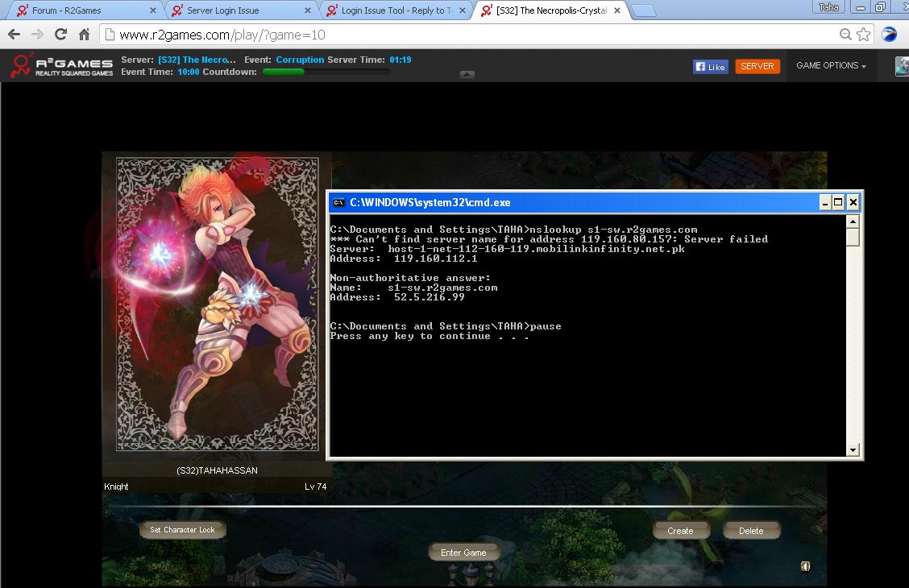The height and width of the screenshot is (588, 909).
Task: Click the Create character button
Action: pos(680,531)
